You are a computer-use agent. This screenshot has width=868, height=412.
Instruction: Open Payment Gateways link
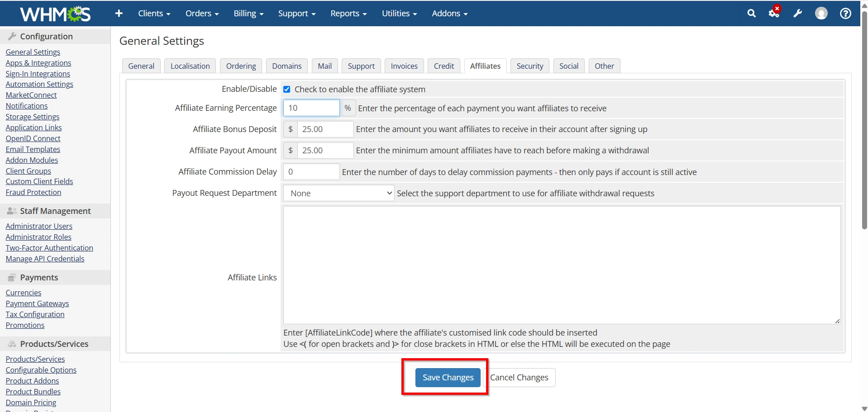[37, 303]
